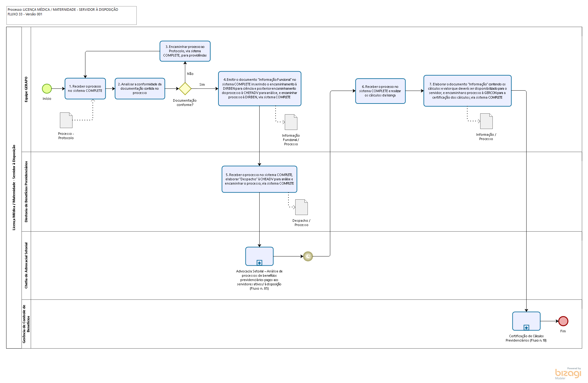The image size is (588, 383).
Task: Click the green Início start event
Action: [47, 89]
